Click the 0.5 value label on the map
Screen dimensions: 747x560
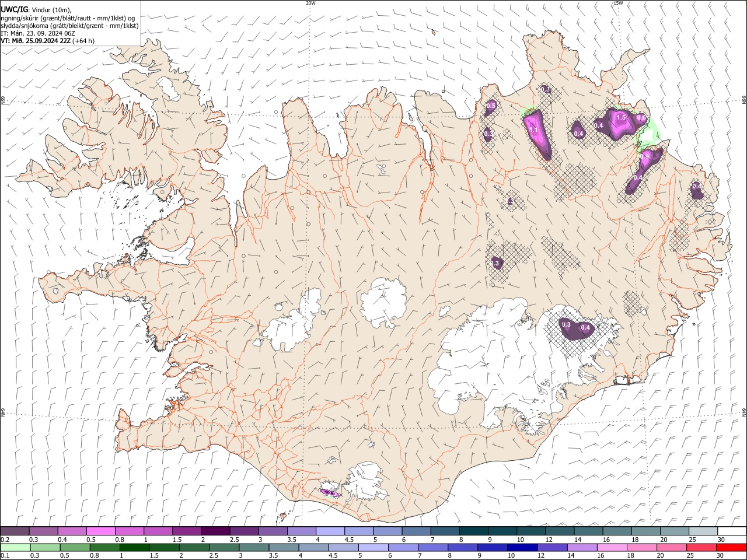tap(491, 106)
